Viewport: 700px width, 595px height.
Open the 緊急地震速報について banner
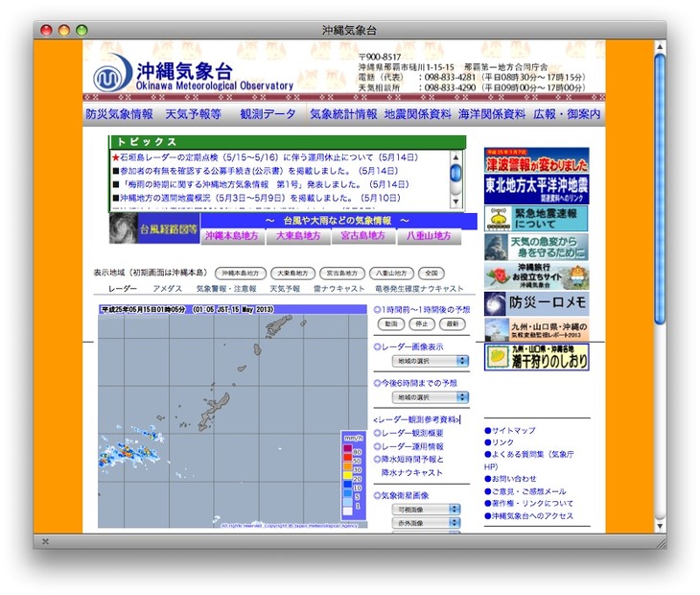coord(537,219)
